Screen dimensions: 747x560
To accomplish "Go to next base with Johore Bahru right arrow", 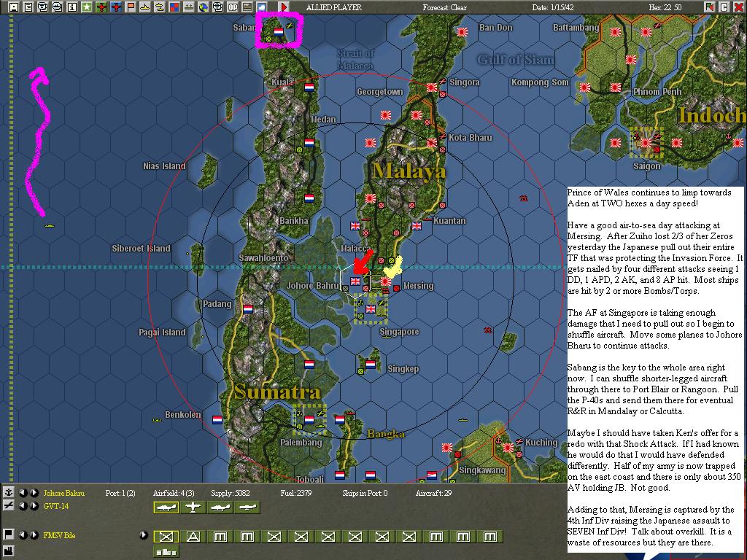I will click(x=34, y=492).
